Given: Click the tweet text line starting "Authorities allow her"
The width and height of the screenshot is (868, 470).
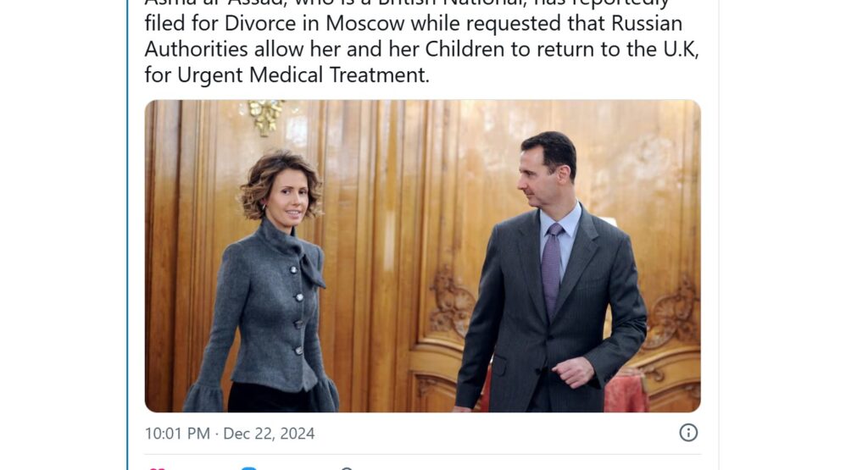Looking at the screenshot, I should 422,49.
